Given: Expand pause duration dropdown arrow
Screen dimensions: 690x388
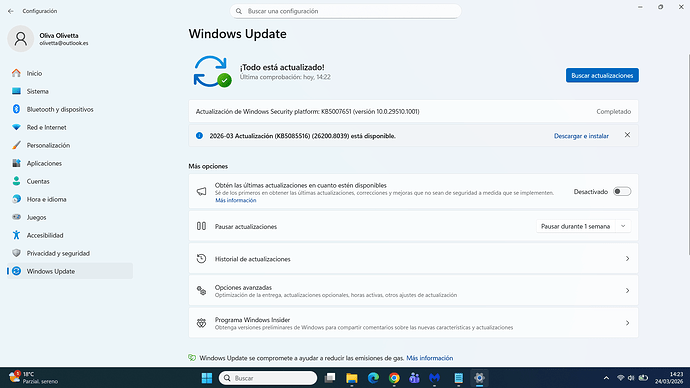Looking at the screenshot, I should (x=623, y=226).
